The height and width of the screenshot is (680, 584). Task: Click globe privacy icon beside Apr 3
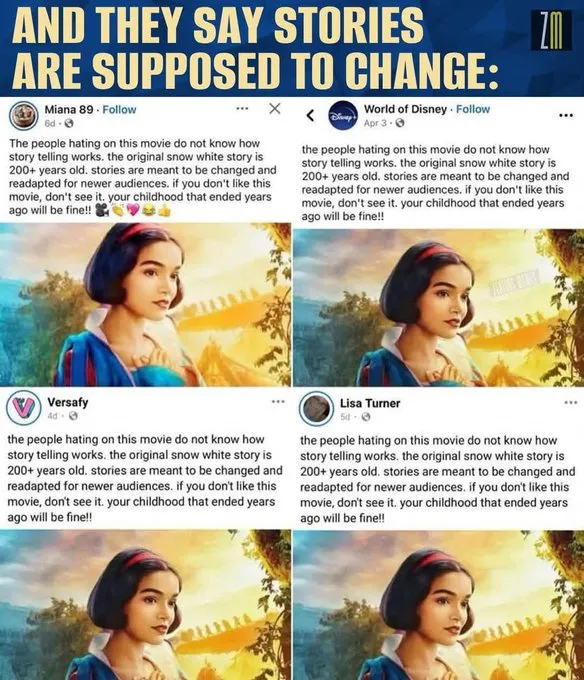400,123
